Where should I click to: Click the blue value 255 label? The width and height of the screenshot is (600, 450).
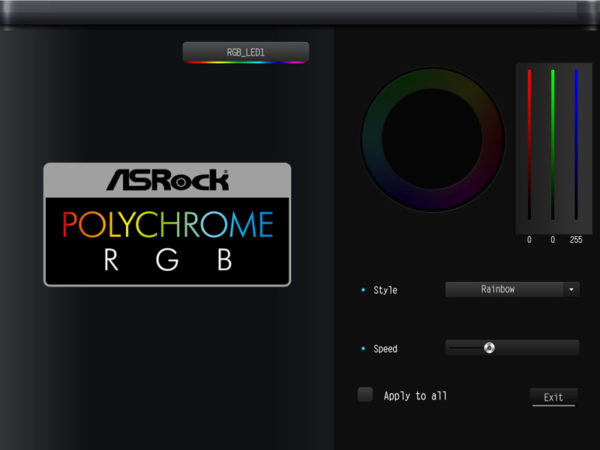pyautogui.click(x=576, y=240)
